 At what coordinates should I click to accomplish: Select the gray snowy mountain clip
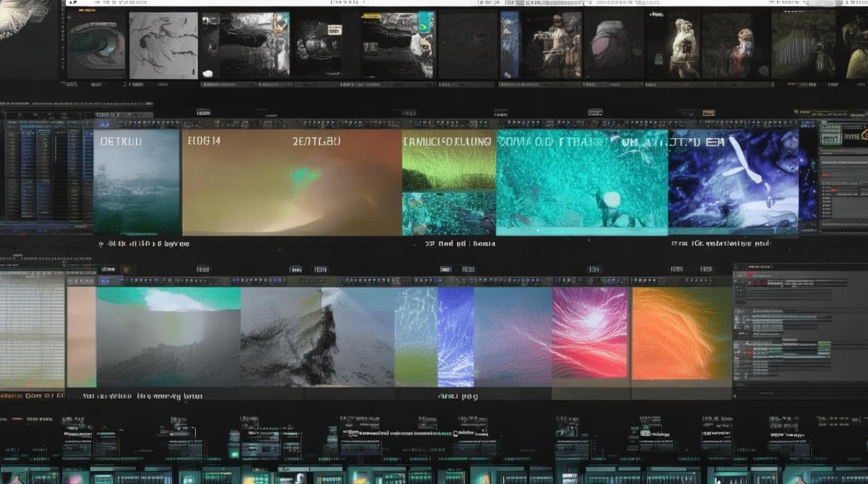point(318,337)
